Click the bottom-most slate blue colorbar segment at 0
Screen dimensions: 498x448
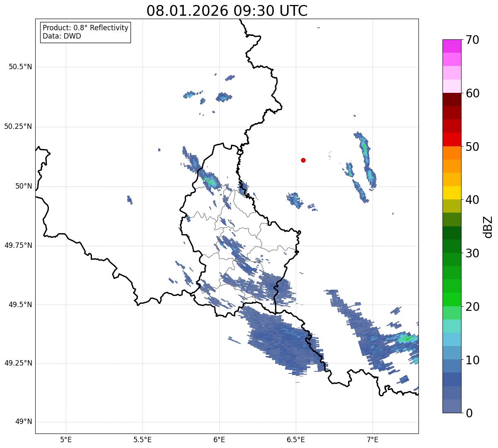[x=452, y=406]
